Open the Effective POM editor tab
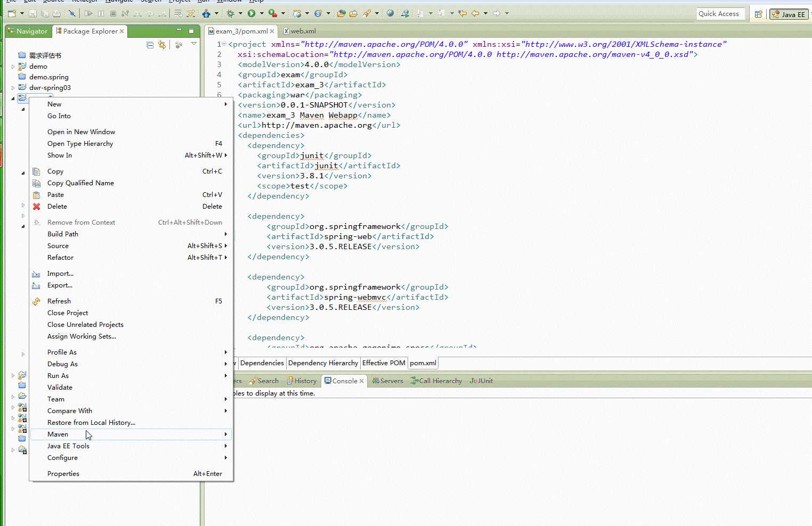The height and width of the screenshot is (526, 812). [384, 363]
